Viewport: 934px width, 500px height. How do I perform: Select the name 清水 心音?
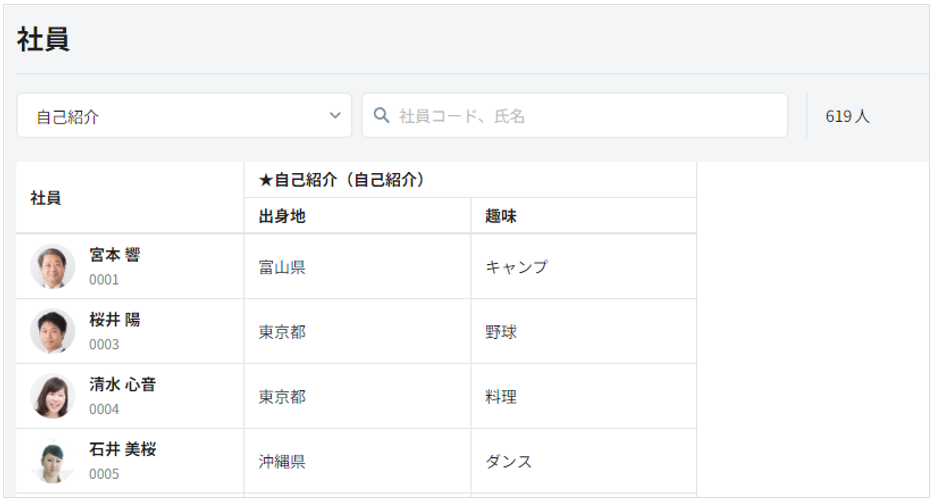click(122, 385)
